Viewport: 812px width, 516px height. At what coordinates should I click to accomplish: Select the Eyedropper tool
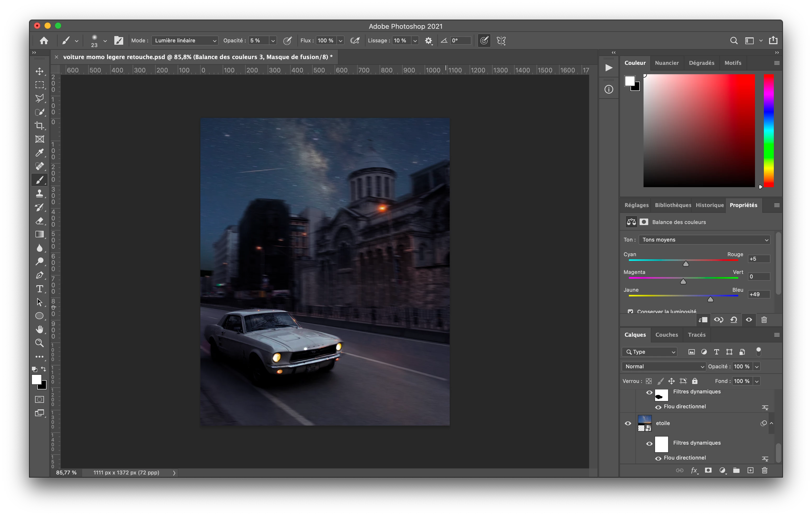40,153
